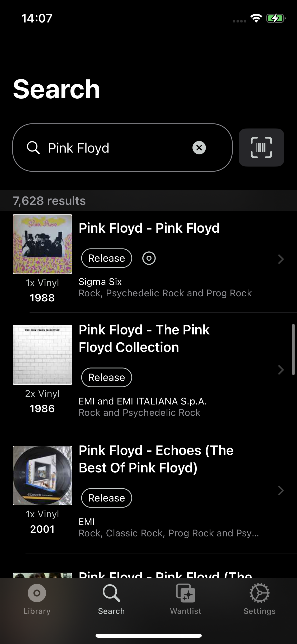Open the 1988 Pink Floyd album cover

43,244
